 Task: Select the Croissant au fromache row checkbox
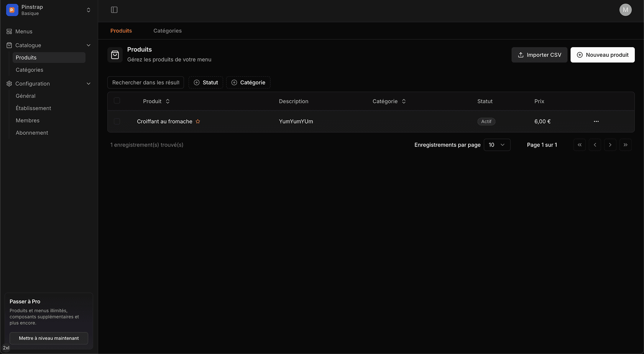point(117,122)
